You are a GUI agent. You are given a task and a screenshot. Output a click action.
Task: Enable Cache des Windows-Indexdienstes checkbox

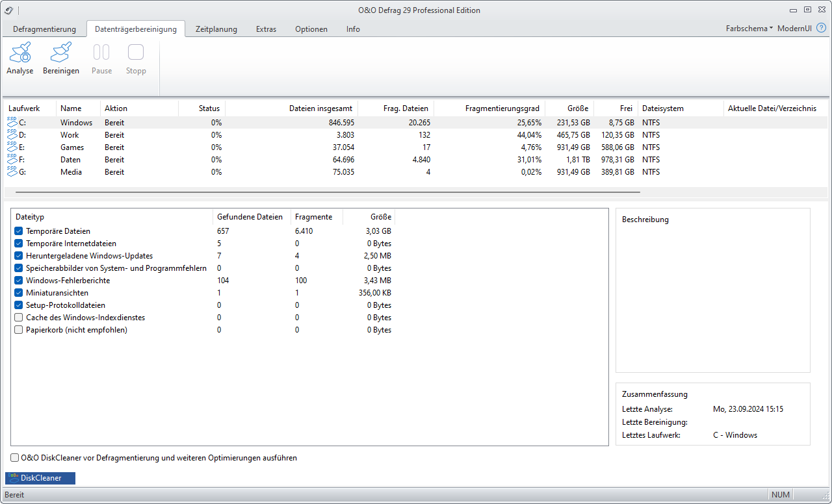click(x=19, y=318)
